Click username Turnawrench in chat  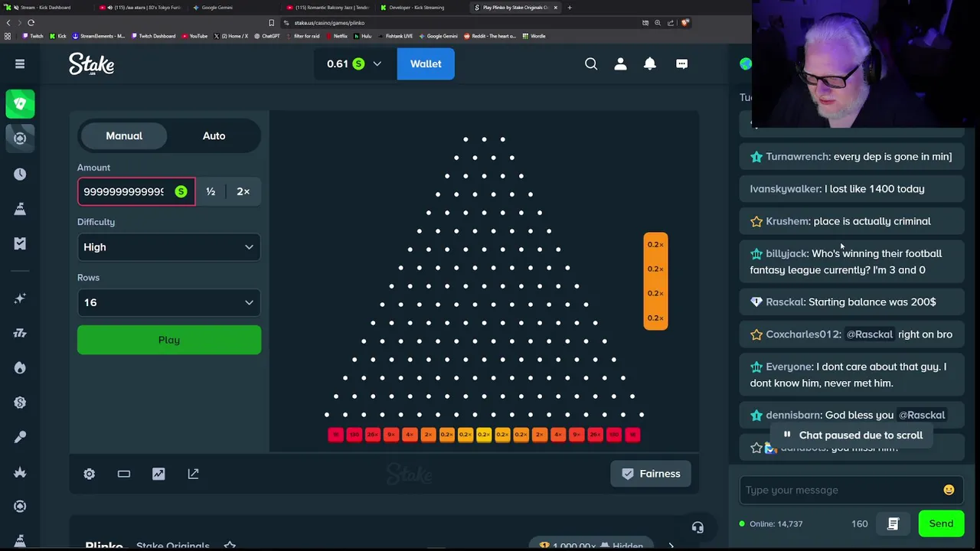797,156
